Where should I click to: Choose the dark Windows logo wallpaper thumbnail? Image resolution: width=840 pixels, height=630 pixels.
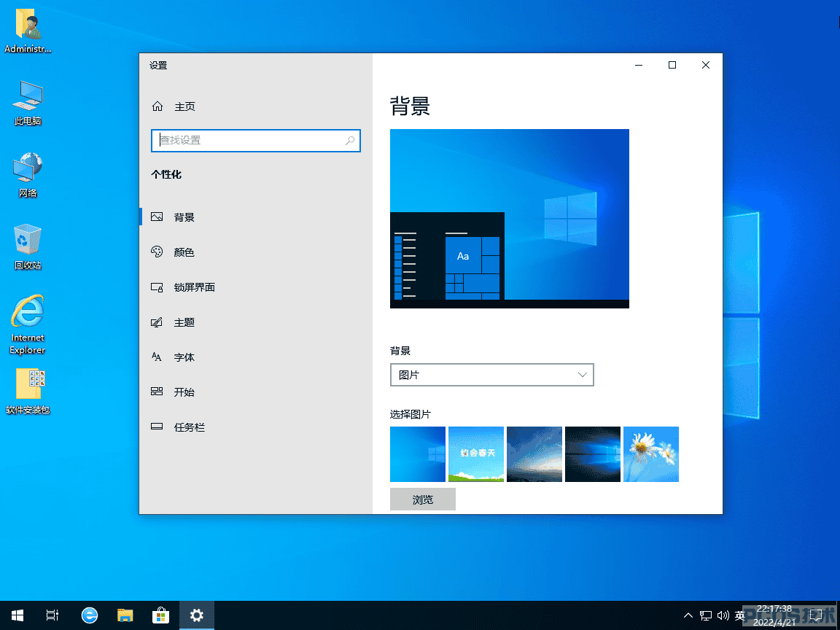[593, 454]
